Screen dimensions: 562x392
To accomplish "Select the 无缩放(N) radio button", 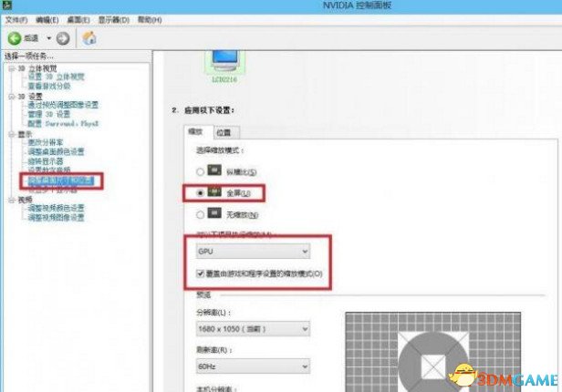I will point(201,215).
